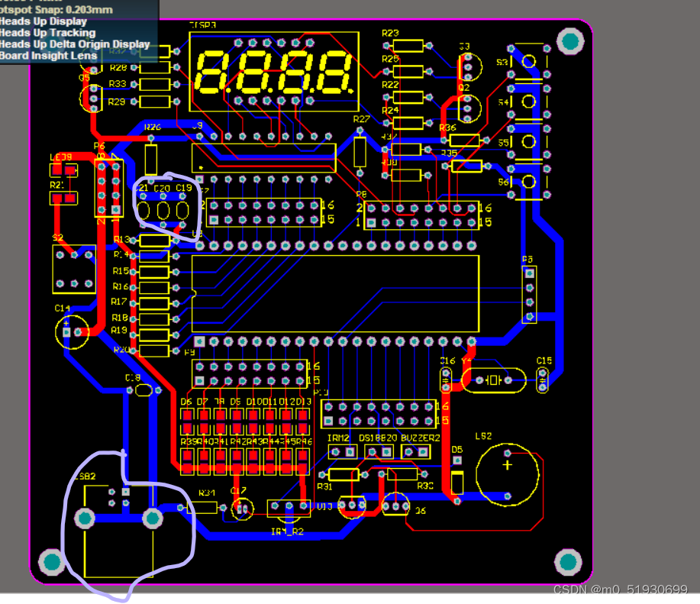
Task: Select four-pin header P5
Action: point(530,295)
